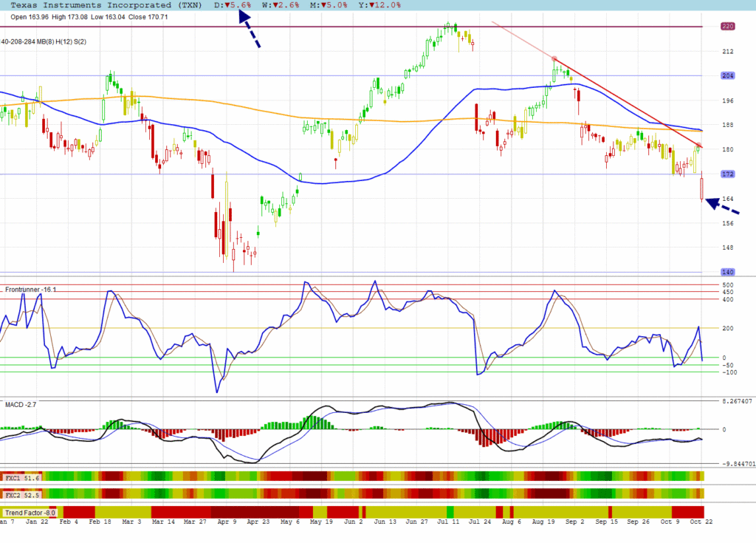The width and height of the screenshot is (756, 543).
Task: Click the FXC1 51.6 heat bar label
Action: click(x=21, y=479)
